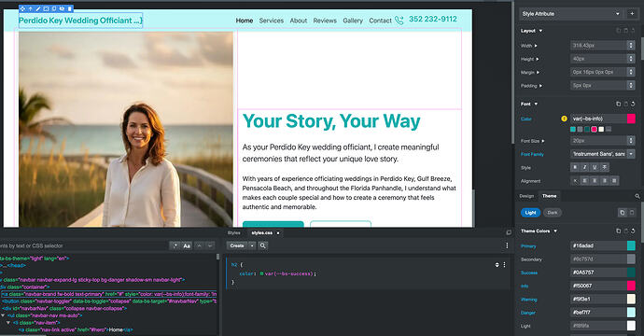Open the Primary theme color swatch

[x=631, y=245]
